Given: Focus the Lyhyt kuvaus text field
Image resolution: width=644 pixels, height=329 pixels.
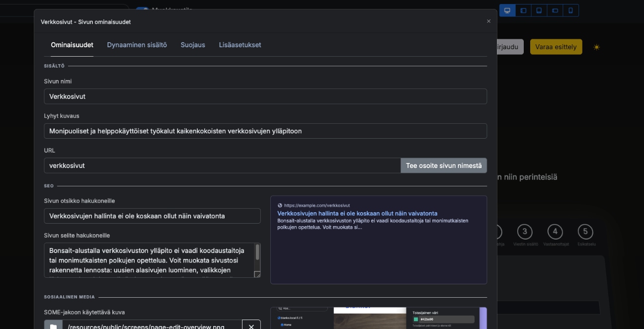Looking at the screenshot, I should click(x=265, y=131).
